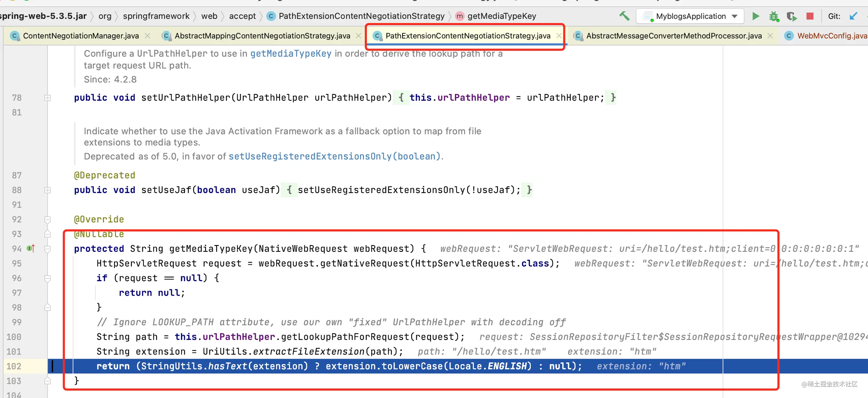The width and height of the screenshot is (868, 398).
Task: Click hasText in the highlighted return line
Action: (228, 366)
